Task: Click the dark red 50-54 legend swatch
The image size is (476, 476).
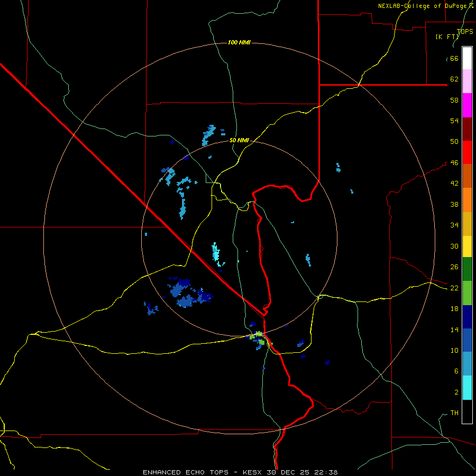Action: point(467,129)
